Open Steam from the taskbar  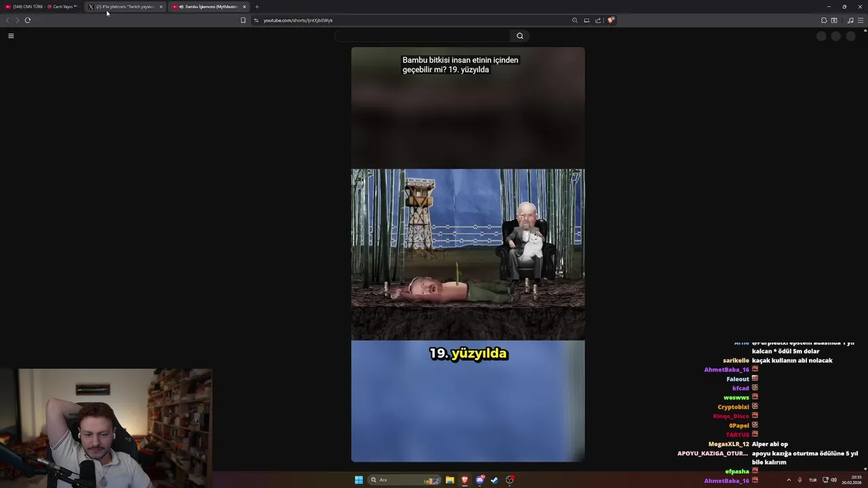point(494,480)
